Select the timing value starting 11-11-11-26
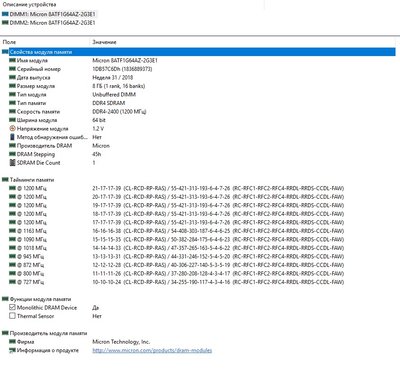Image resolution: width=400 pixels, height=371 pixels. click(x=218, y=273)
